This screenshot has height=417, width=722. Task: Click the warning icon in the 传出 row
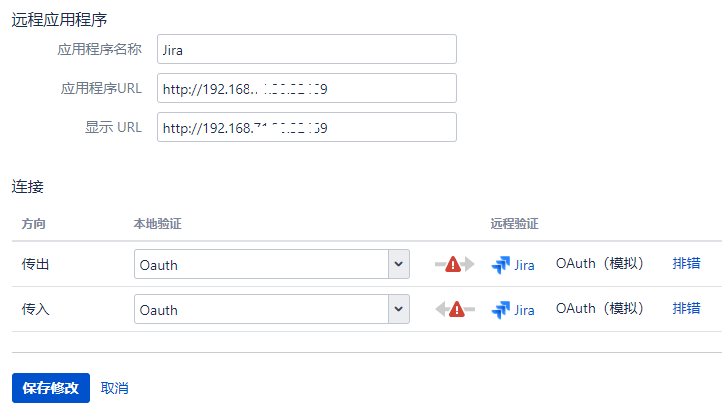pos(454,265)
